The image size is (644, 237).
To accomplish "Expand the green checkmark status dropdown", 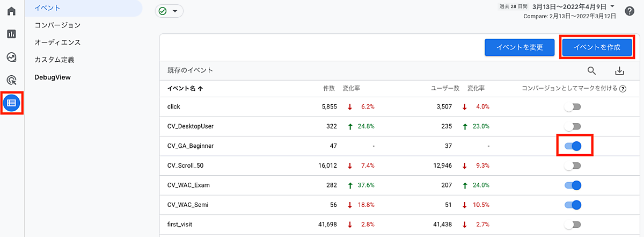I will [x=169, y=11].
